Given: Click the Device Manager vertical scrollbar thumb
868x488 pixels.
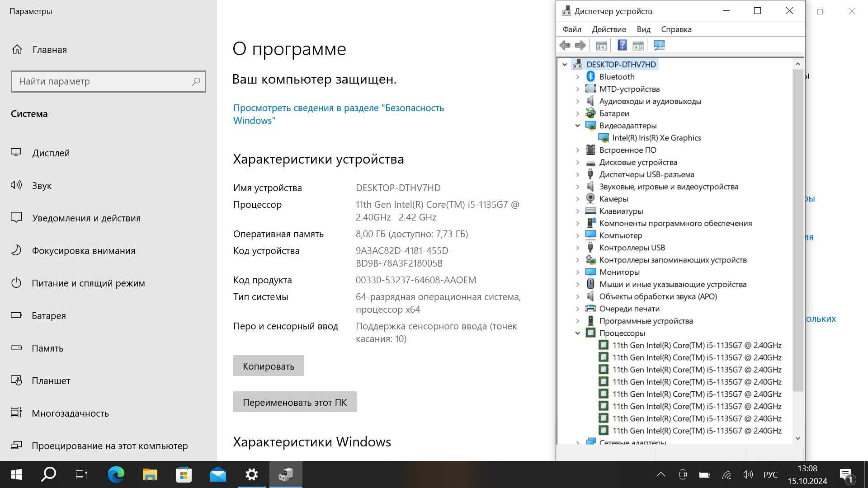Looking at the screenshot, I should click(x=798, y=230).
